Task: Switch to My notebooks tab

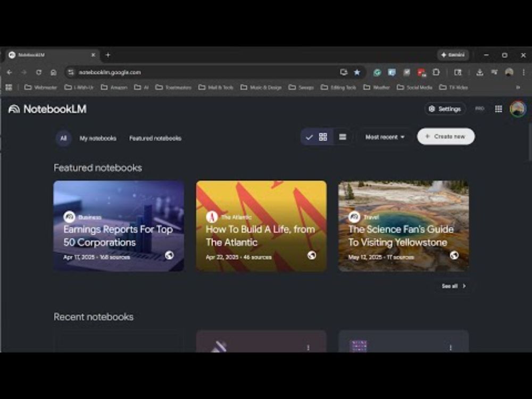Action: pyautogui.click(x=98, y=138)
